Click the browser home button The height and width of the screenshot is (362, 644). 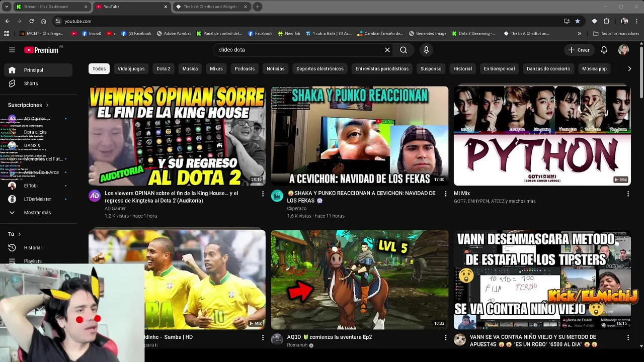click(x=44, y=21)
